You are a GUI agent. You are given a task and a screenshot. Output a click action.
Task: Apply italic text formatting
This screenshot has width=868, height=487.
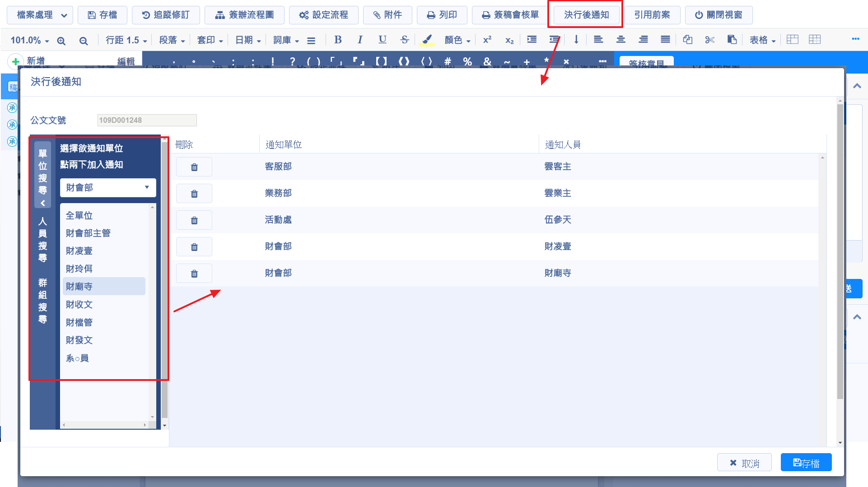click(359, 40)
